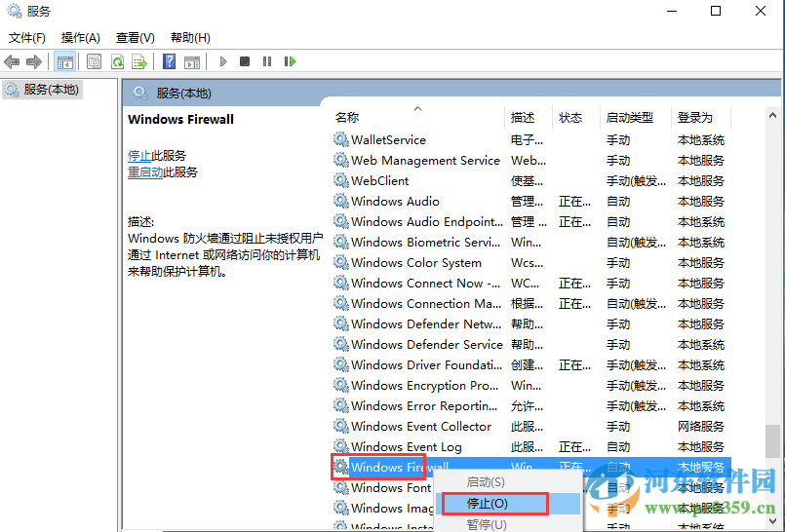
Task: Select the Windows Firewall service row
Action: point(530,467)
